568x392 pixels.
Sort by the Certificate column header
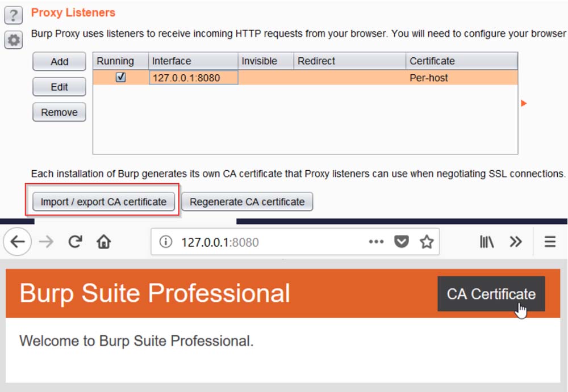[x=461, y=61]
